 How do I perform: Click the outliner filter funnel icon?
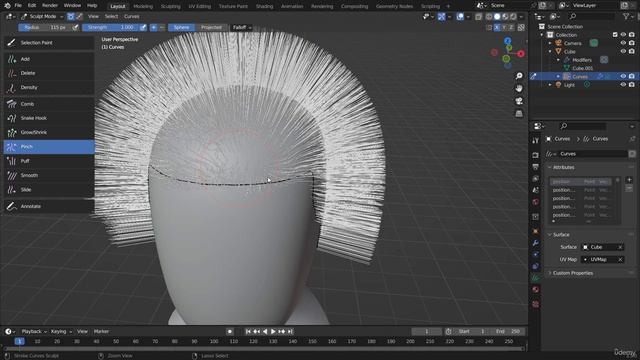coord(626,16)
